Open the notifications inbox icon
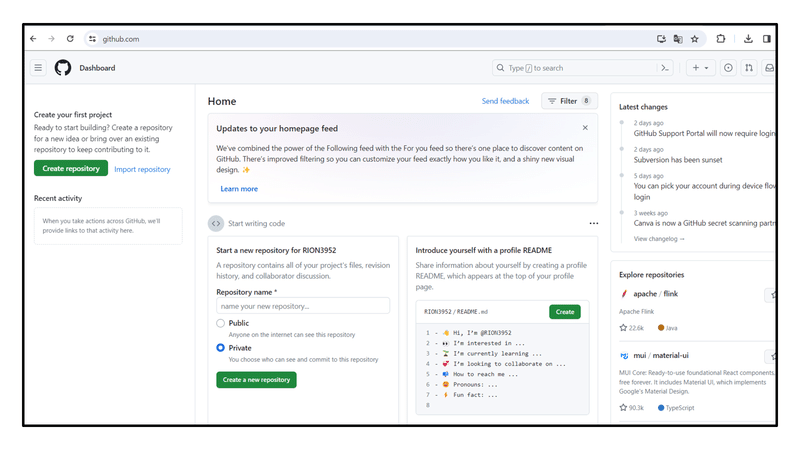800x450 pixels. pos(769,68)
